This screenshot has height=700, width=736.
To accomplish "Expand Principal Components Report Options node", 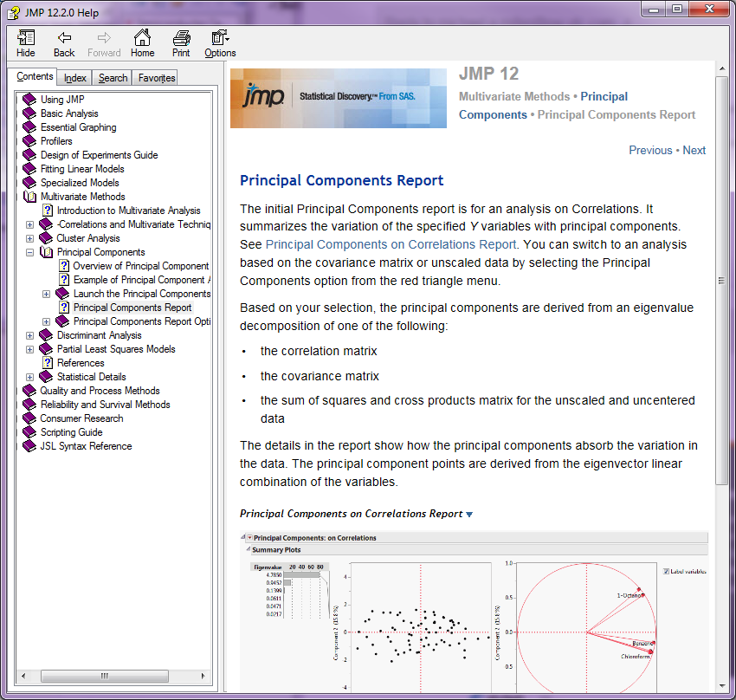I will (46, 321).
